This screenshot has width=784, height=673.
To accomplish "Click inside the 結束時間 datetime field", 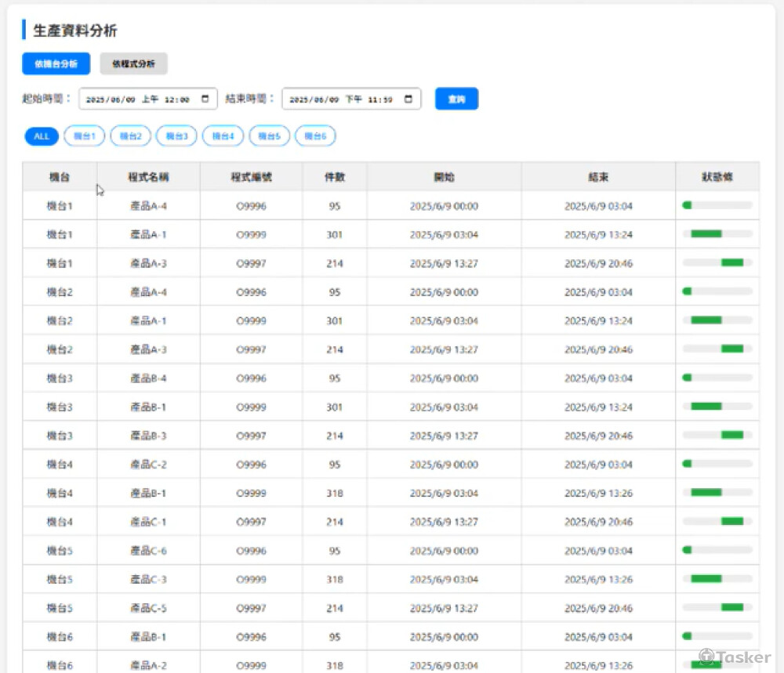I will 341,100.
